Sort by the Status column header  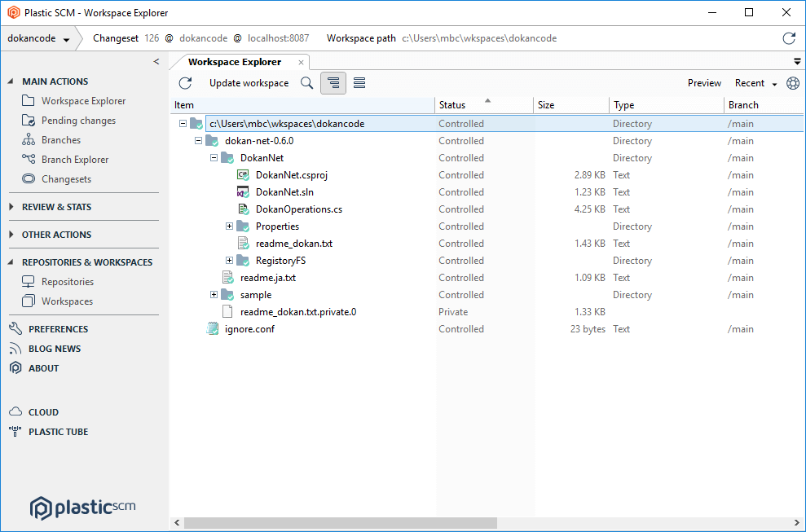484,105
